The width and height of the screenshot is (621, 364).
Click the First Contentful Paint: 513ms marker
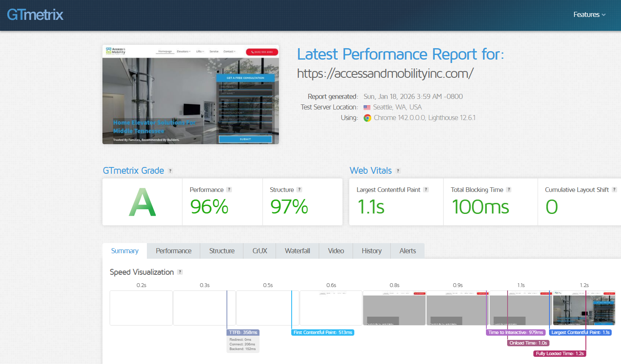pyautogui.click(x=323, y=332)
